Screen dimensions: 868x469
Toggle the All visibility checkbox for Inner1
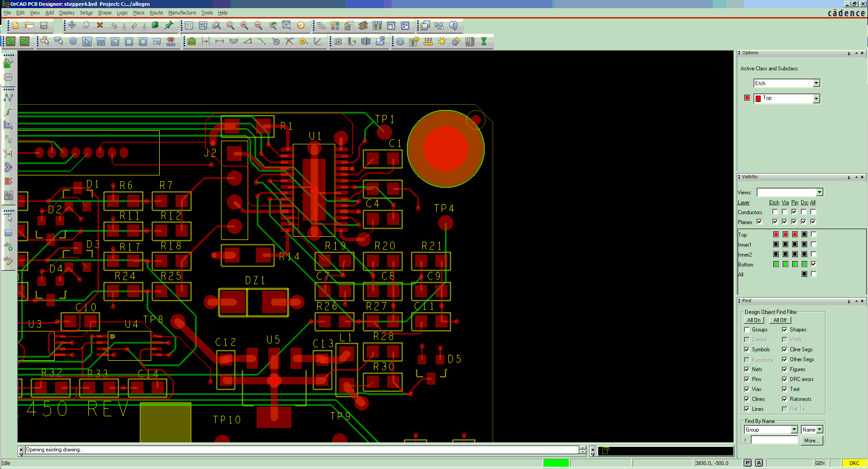pos(813,244)
